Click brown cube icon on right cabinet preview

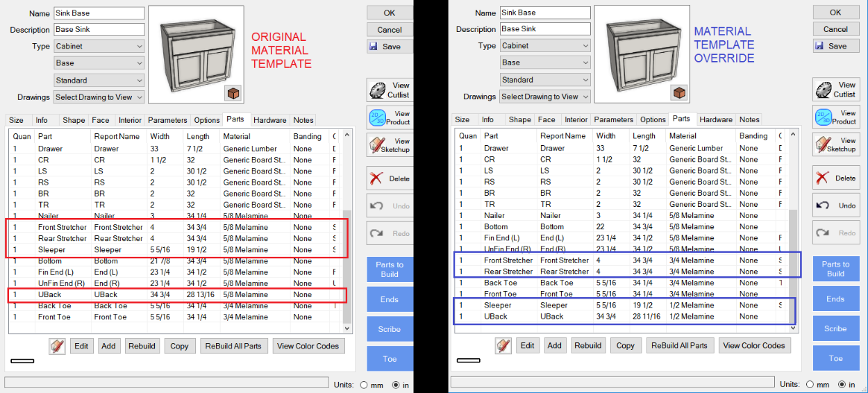pos(679,92)
